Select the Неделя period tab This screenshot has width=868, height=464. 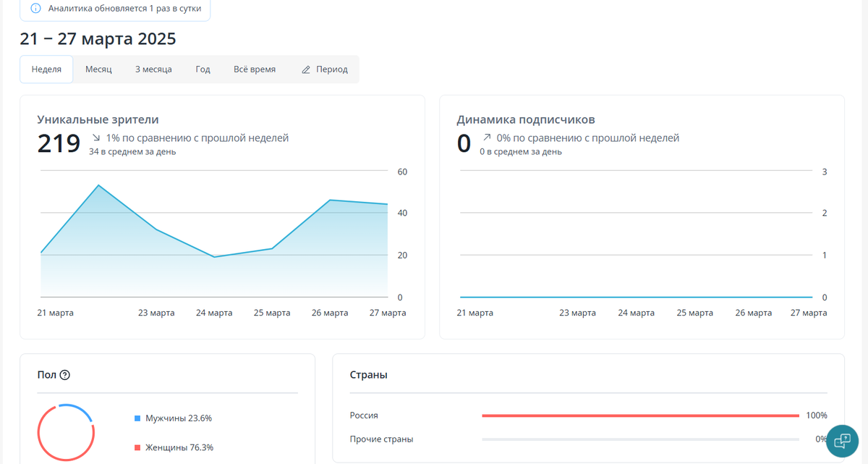(46, 69)
